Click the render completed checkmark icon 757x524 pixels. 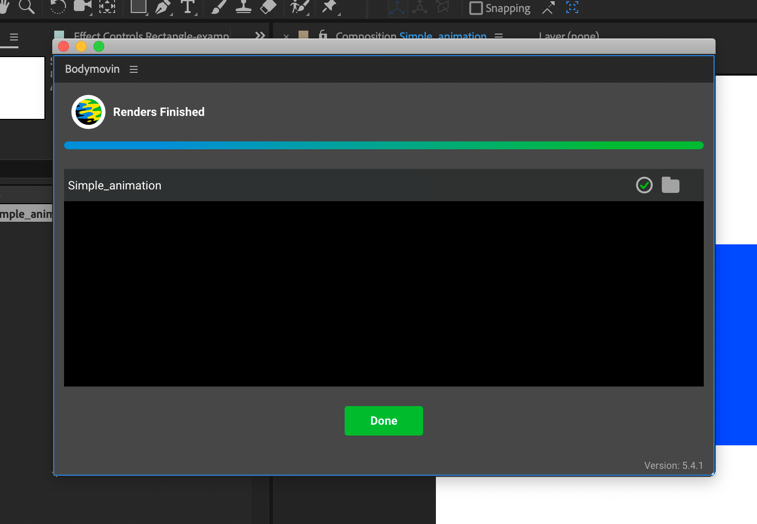click(x=644, y=185)
